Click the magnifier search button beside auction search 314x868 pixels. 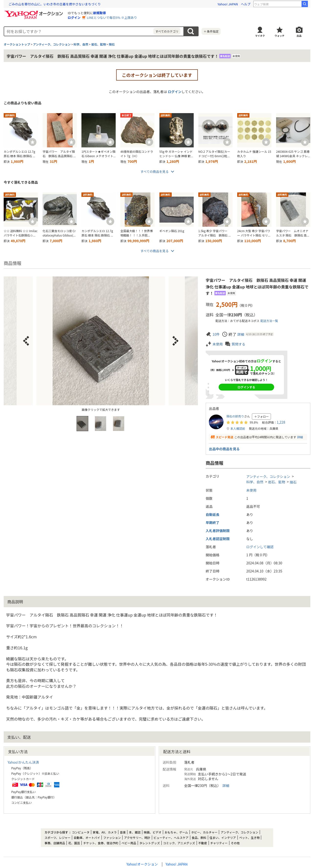[191, 31]
